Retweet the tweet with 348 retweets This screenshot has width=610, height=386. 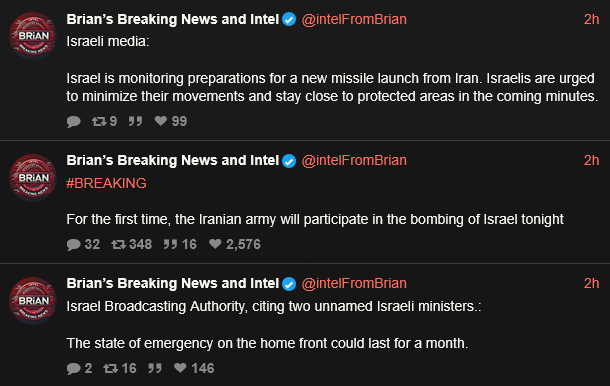[131, 244]
